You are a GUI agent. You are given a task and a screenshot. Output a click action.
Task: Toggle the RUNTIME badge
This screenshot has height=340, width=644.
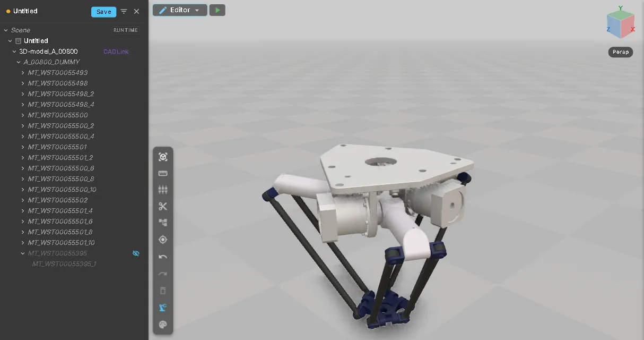[x=126, y=30]
